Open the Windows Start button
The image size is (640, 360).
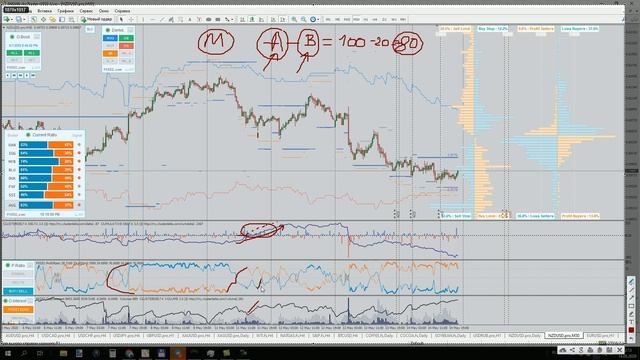pyautogui.click(x=8, y=353)
